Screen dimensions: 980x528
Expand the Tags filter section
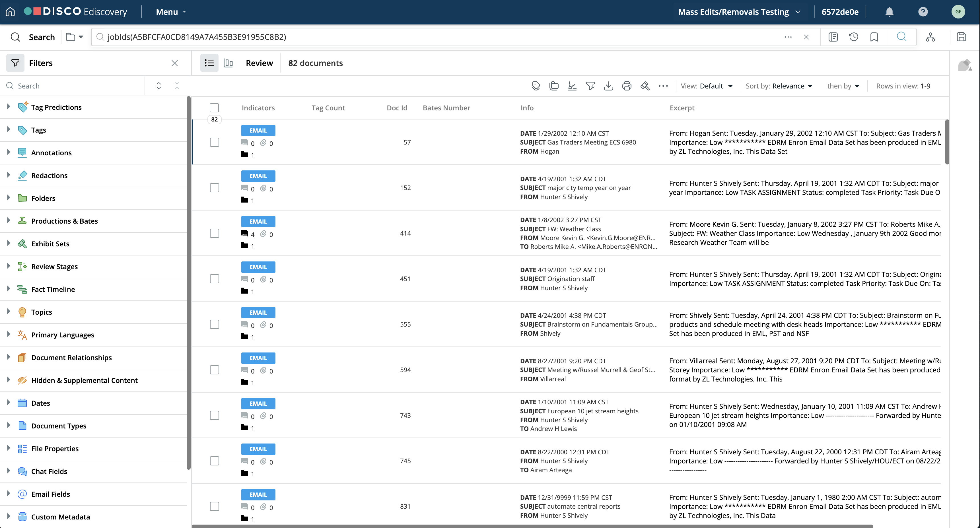click(x=8, y=130)
